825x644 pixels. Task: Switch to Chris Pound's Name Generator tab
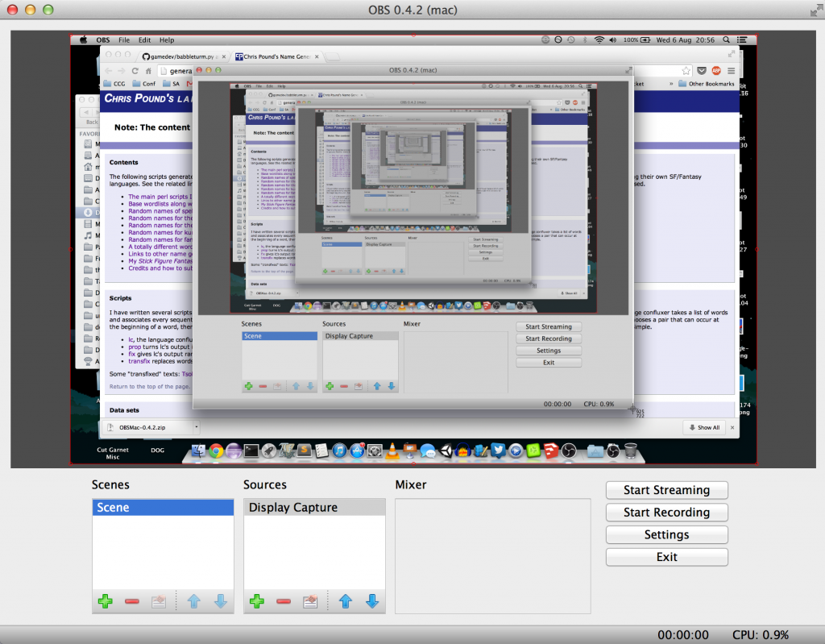(x=277, y=56)
